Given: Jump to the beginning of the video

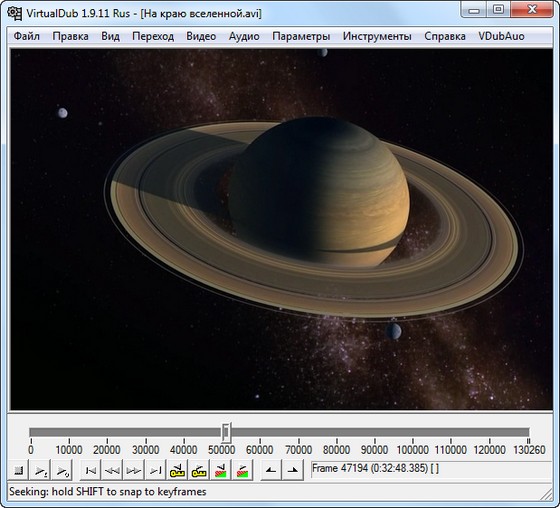Looking at the screenshot, I should [90, 470].
